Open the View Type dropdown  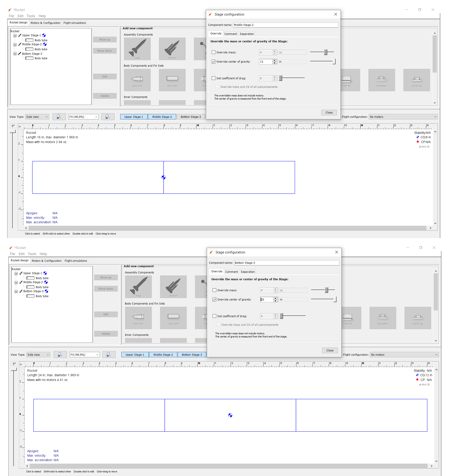coord(37,117)
